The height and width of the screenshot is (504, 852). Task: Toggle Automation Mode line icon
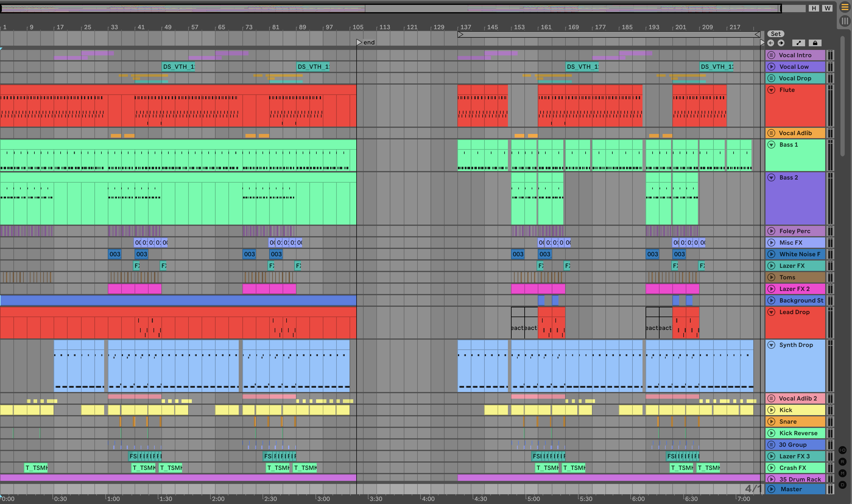(798, 43)
